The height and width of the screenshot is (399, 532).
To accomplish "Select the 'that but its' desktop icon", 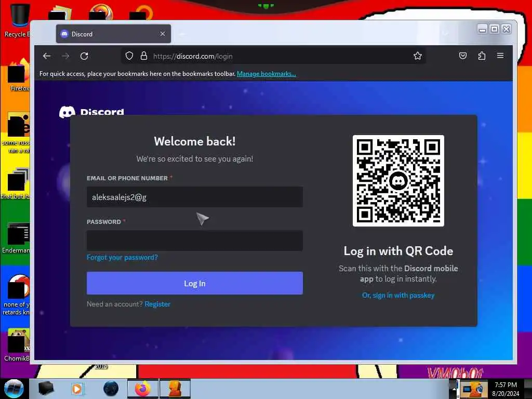I will click(x=16, y=183).
